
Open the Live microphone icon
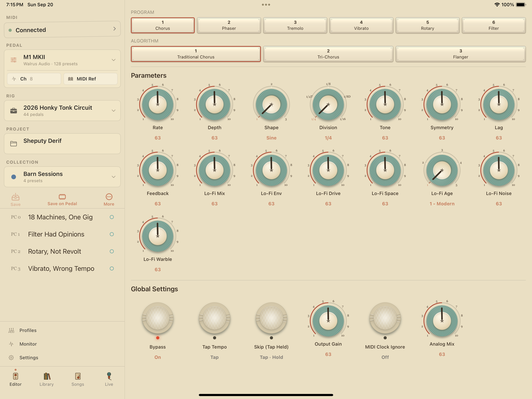[109, 376]
